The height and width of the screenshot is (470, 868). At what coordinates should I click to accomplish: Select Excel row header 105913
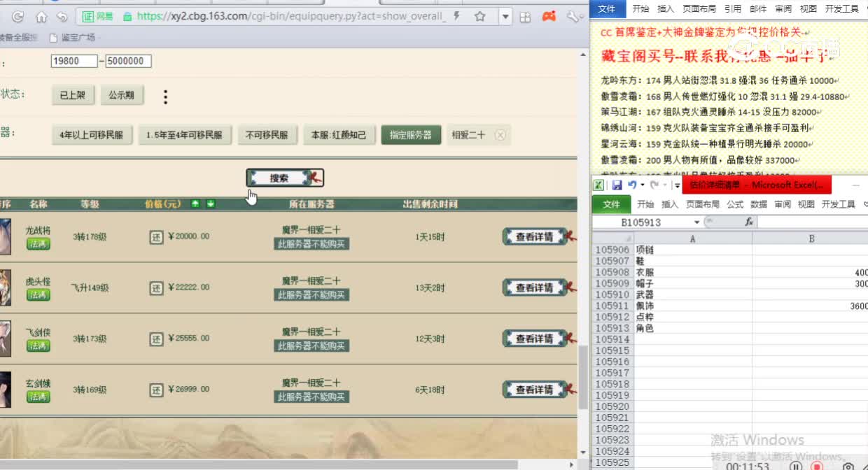(612, 328)
